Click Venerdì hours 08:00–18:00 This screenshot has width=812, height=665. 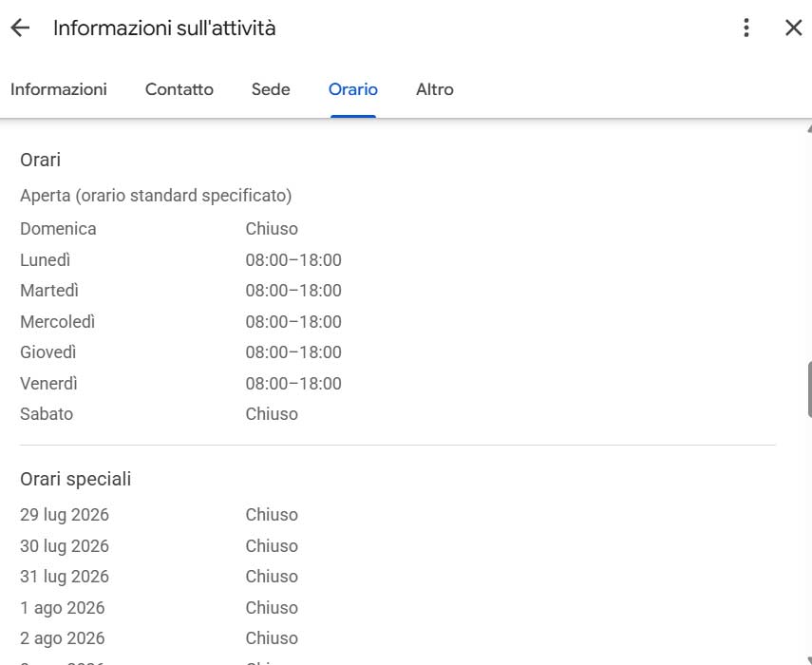click(293, 383)
